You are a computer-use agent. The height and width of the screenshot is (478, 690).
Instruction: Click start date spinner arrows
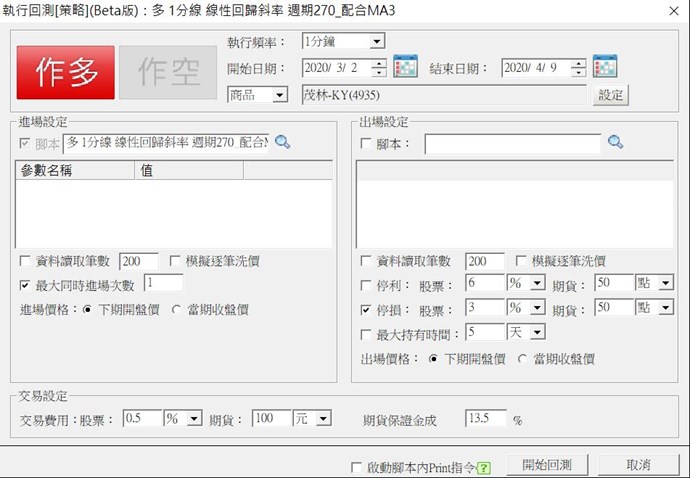click(x=379, y=68)
